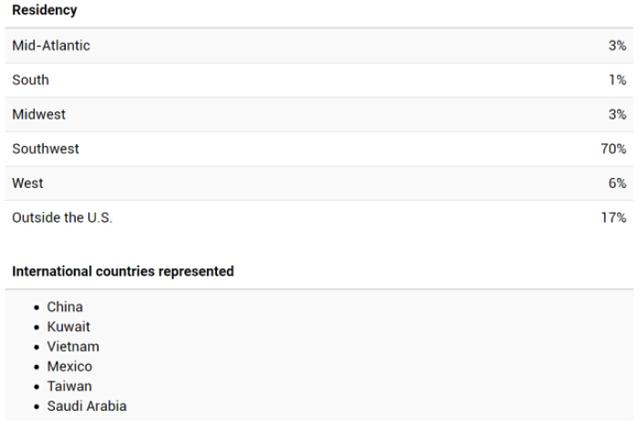
Task: Select China in the country list
Action: (x=65, y=307)
